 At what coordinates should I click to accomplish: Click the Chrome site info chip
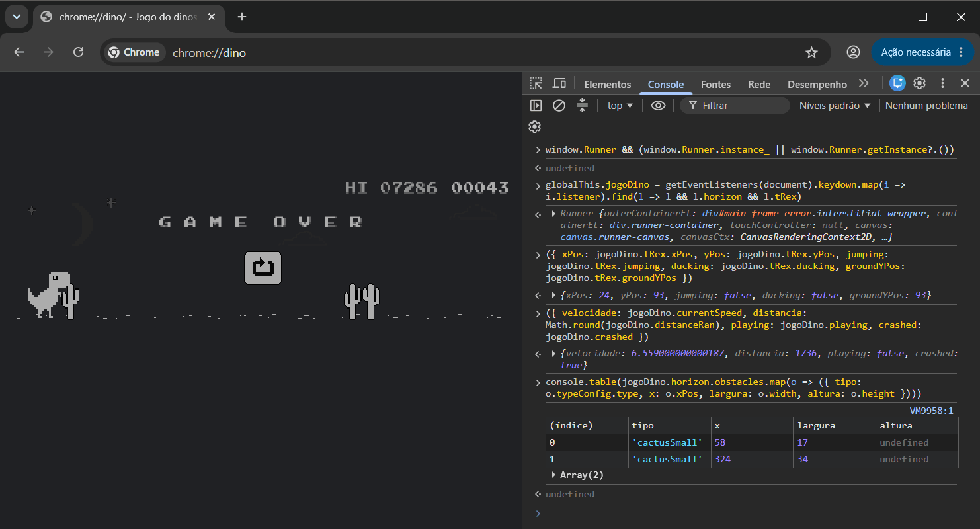(x=134, y=52)
